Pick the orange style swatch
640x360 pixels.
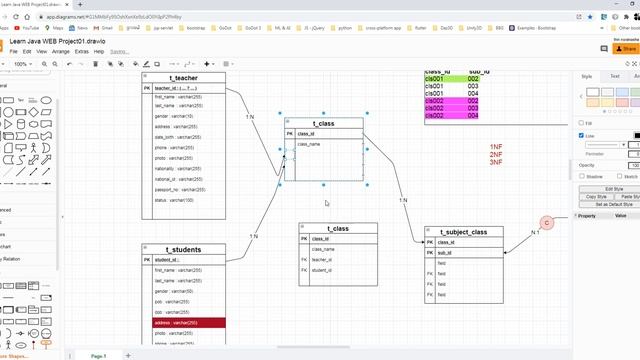[593, 102]
